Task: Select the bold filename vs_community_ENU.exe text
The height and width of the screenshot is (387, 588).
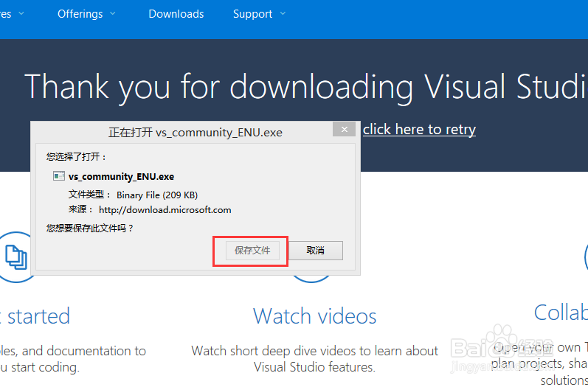Action: click(x=121, y=176)
